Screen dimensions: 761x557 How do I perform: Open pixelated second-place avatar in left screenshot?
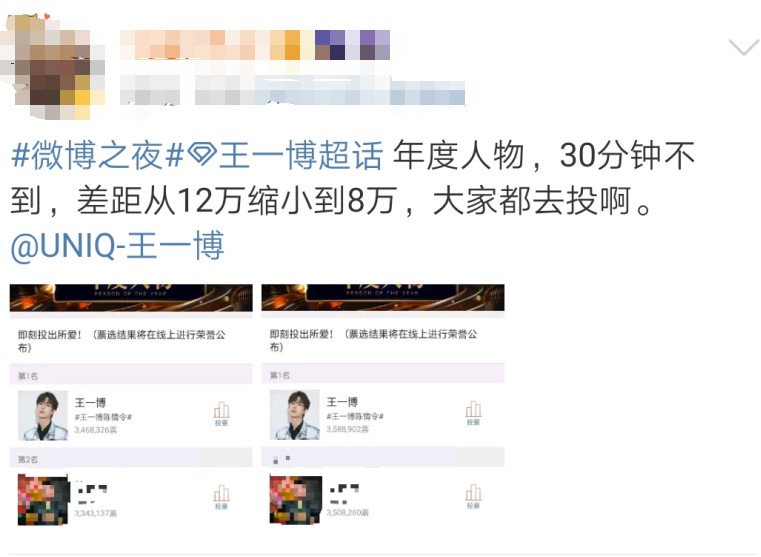click(x=43, y=500)
